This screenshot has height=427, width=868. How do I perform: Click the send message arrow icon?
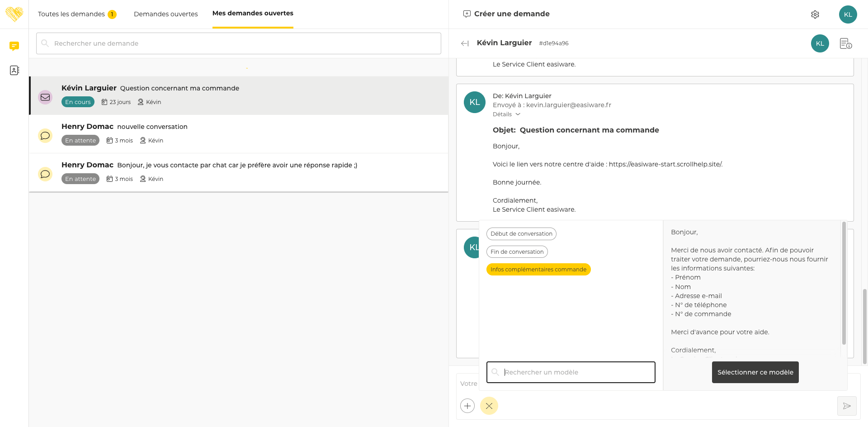click(x=846, y=406)
